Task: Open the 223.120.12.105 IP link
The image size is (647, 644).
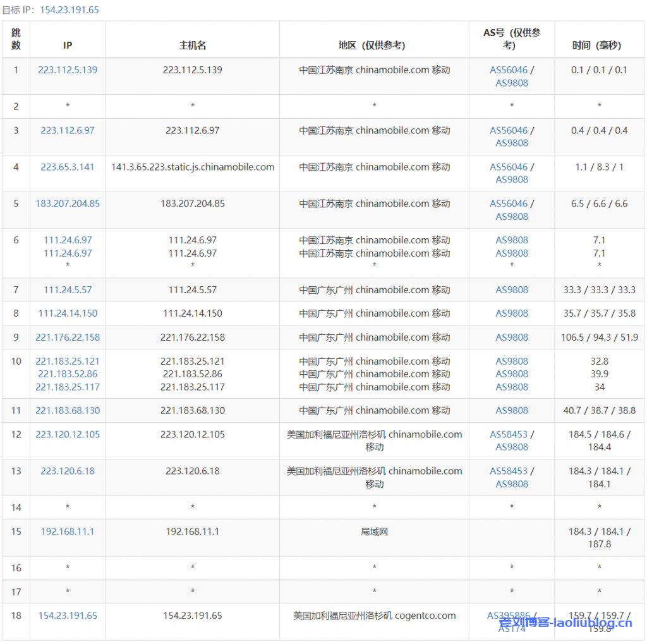Action: point(68,435)
